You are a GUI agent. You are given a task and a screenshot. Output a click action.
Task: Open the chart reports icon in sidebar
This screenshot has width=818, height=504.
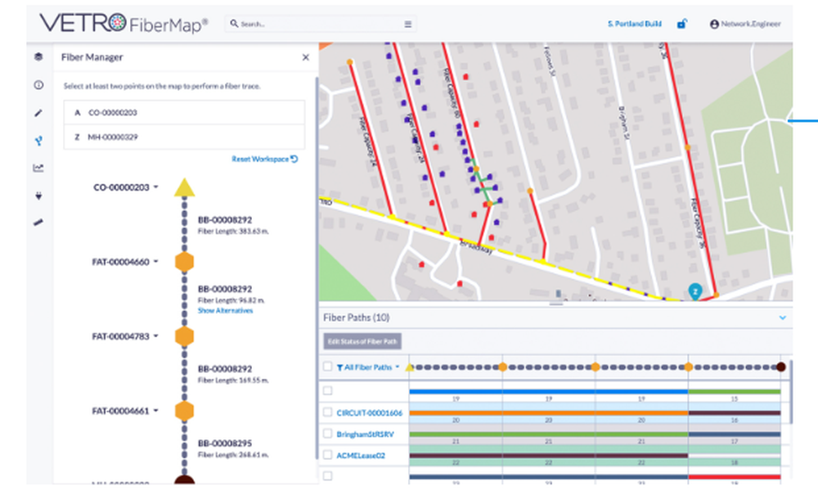(x=38, y=168)
